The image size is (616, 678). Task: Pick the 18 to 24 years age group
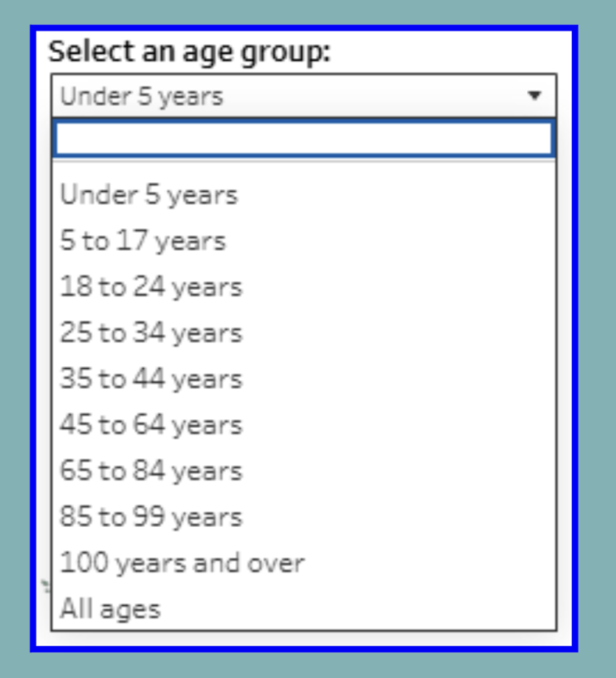tap(151, 287)
